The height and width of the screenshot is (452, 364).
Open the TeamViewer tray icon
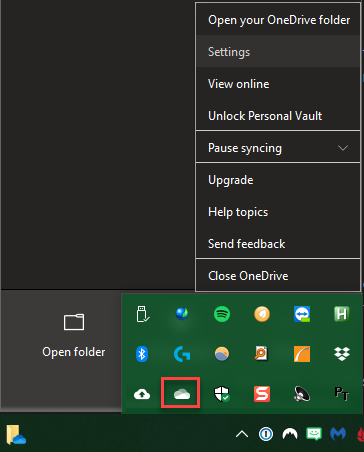pos(302,314)
